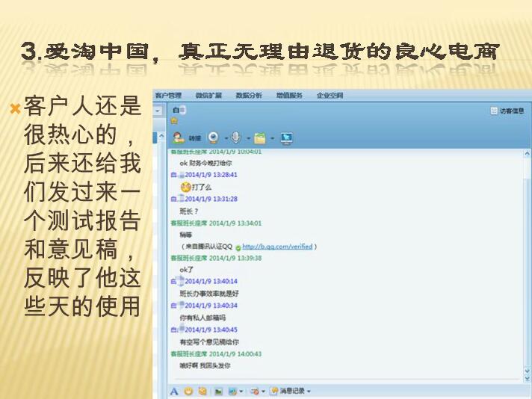The image size is (532, 399).
Task: Click message 有空写个意见稿给你
Action: 209,342
